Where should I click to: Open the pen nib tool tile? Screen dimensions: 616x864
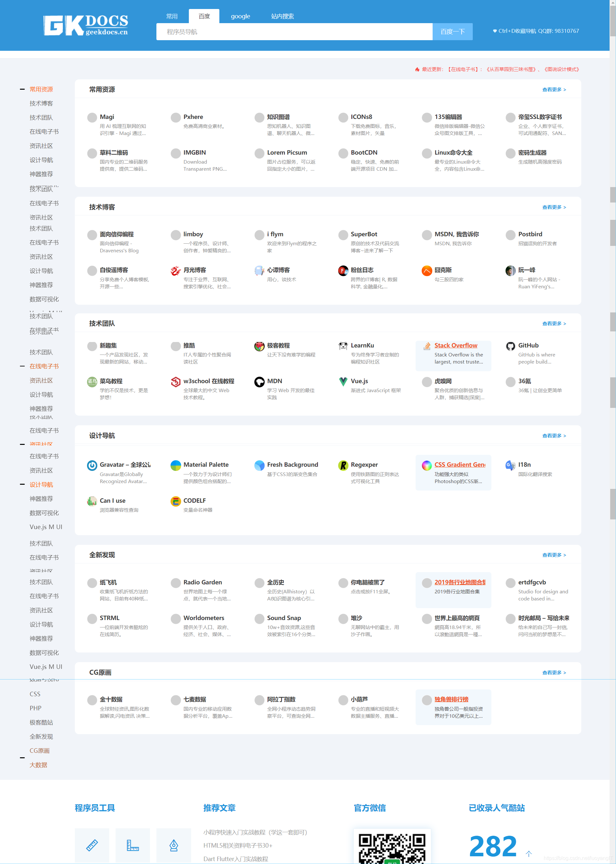coord(174,845)
